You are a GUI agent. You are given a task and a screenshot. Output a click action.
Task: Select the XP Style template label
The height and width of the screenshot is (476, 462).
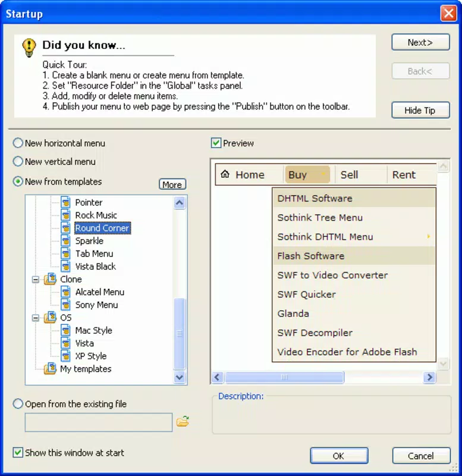(x=91, y=356)
